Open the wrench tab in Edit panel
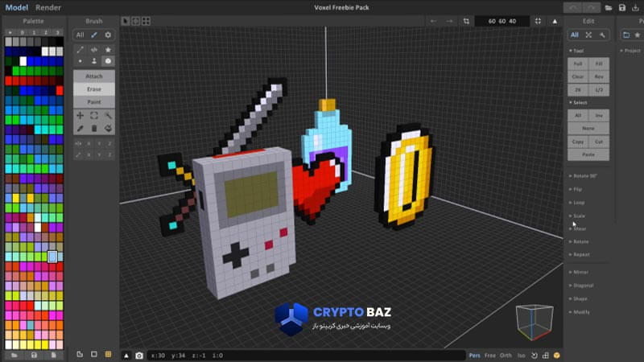 click(602, 35)
